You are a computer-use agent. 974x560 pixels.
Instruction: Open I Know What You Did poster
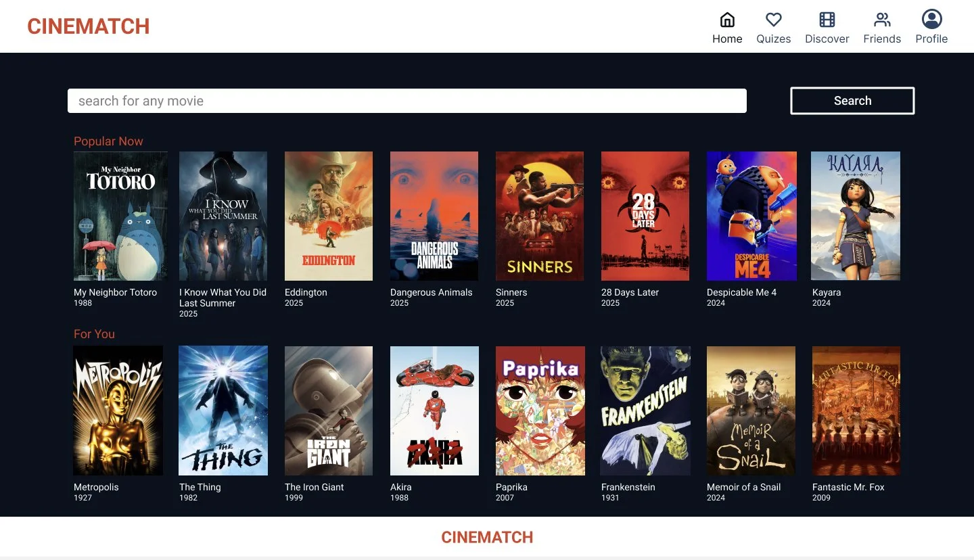[223, 216]
